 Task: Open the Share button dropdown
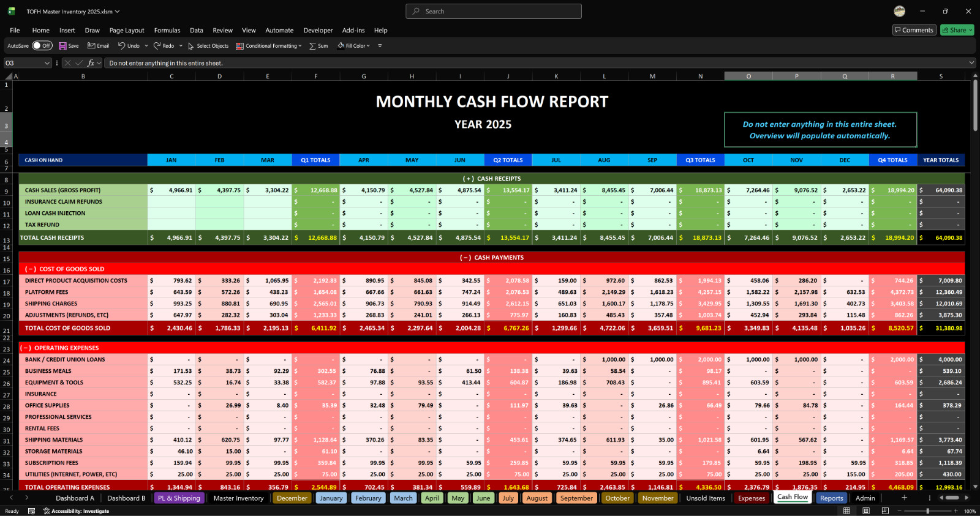971,30
